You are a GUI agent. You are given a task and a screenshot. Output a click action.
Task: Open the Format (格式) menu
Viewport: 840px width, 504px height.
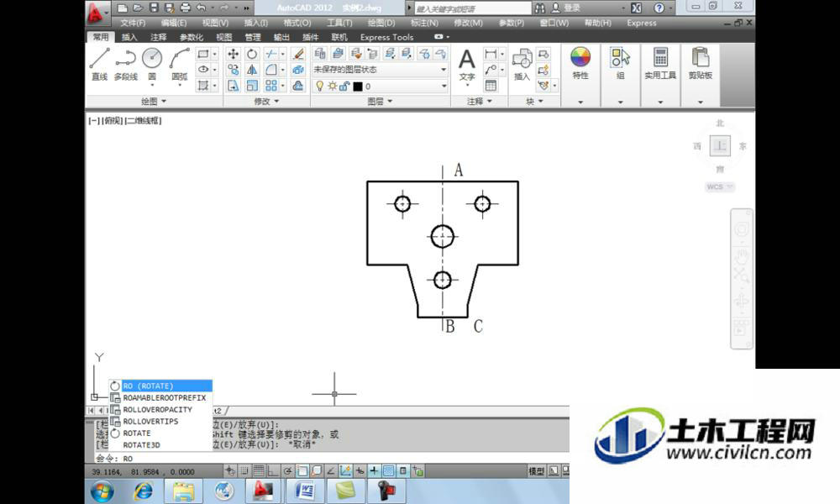[x=297, y=23]
